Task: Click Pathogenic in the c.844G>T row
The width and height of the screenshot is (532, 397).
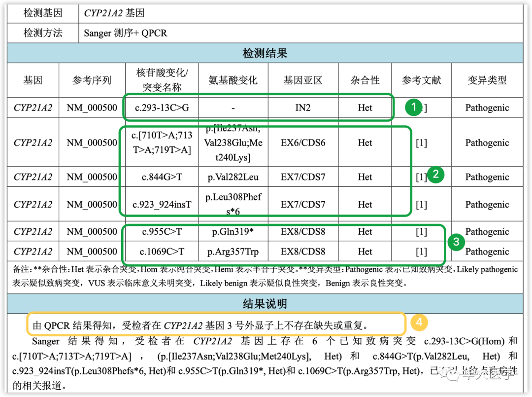Action: pos(487,177)
